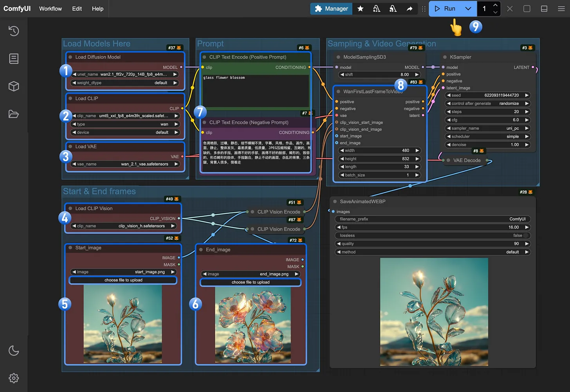Open the sampler_name uni_pc selector
570x392 pixels.
[x=487, y=128]
